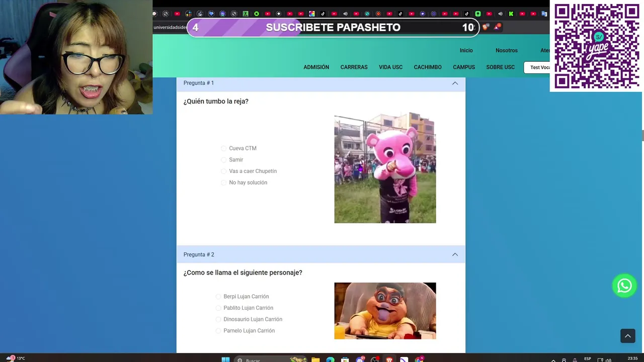Click question text ¿Como se llama el siguiente personaje?
644x362 pixels.
pyautogui.click(x=243, y=273)
